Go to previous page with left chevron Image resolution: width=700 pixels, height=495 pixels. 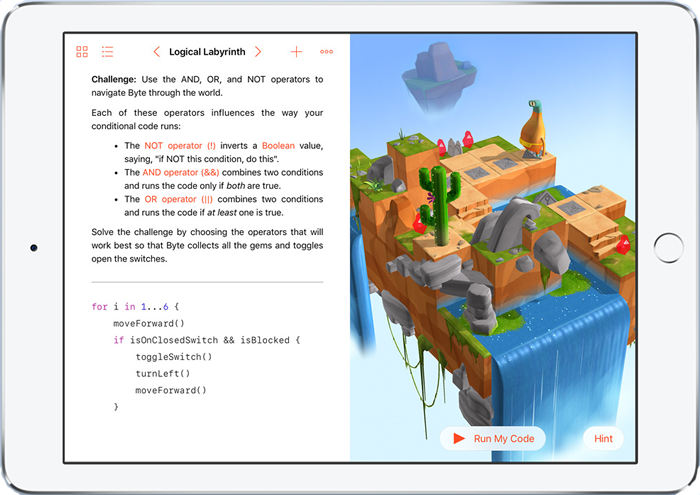click(x=156, y=52)
